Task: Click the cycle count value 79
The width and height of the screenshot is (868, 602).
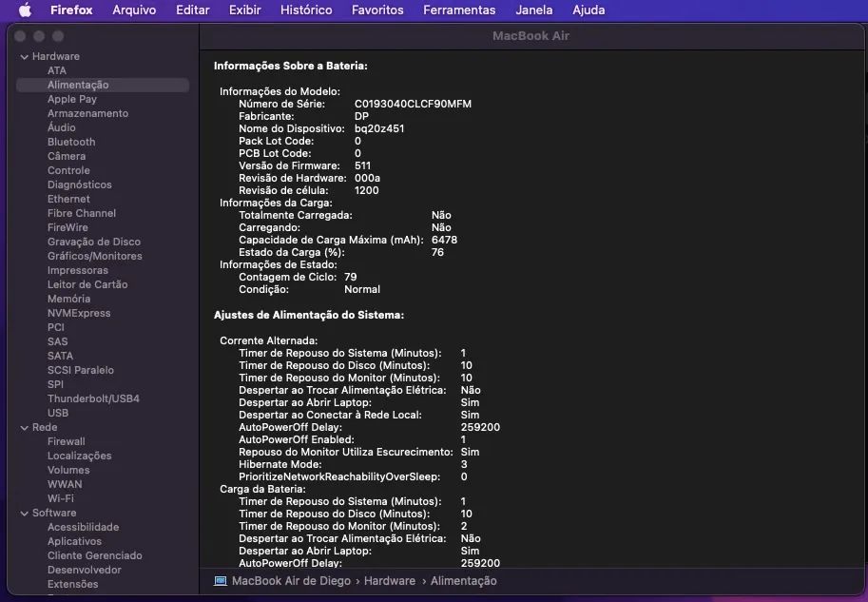Action: pyautogui.click(x=351, y=277)
